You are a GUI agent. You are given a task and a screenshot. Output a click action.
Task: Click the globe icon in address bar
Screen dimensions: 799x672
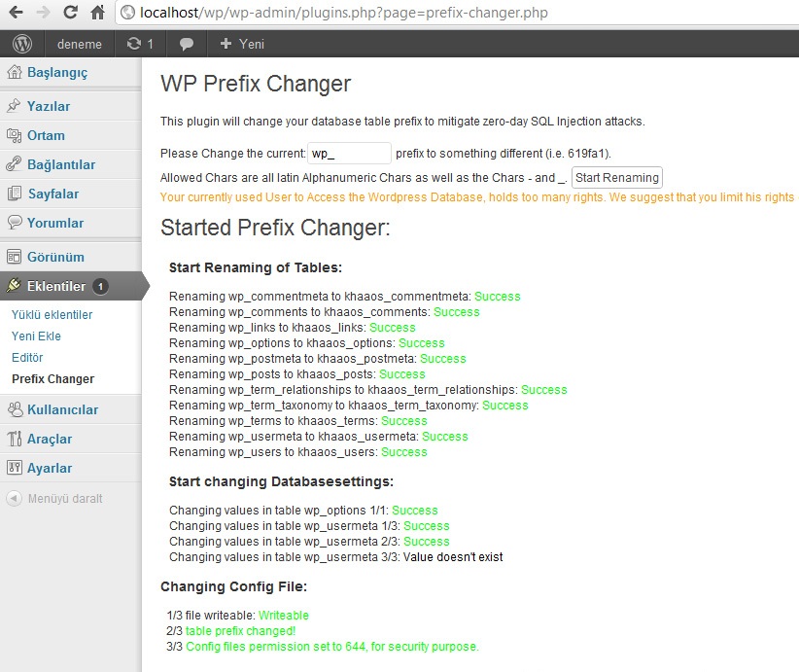point(128,13)
